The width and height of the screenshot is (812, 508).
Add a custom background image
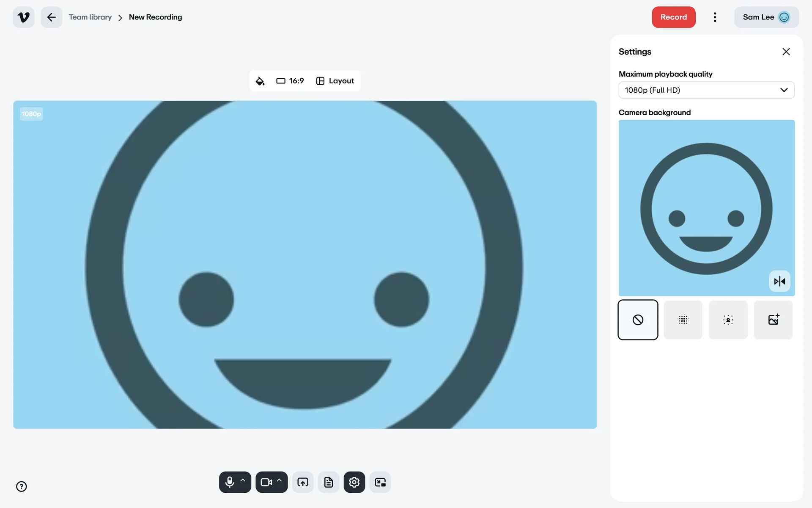(x=773, y=320)
